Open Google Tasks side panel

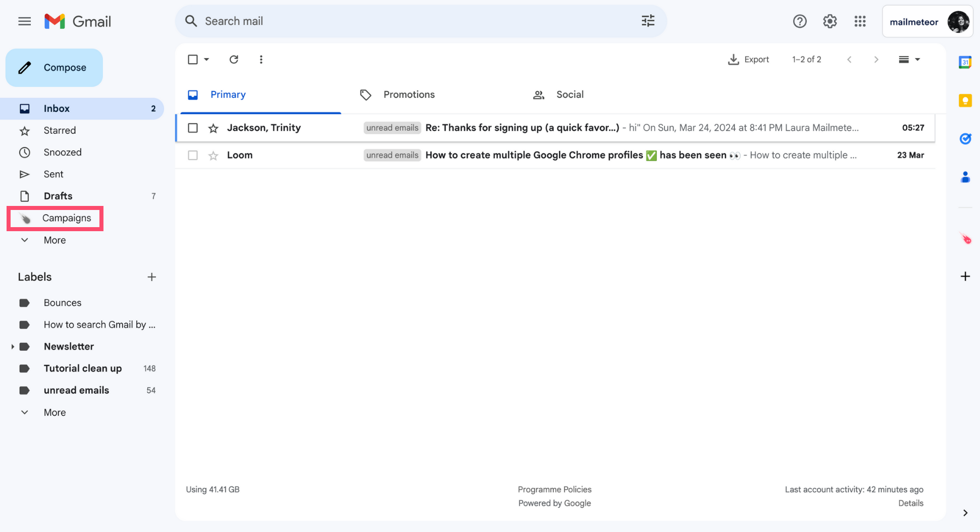[x=965, y=139]
